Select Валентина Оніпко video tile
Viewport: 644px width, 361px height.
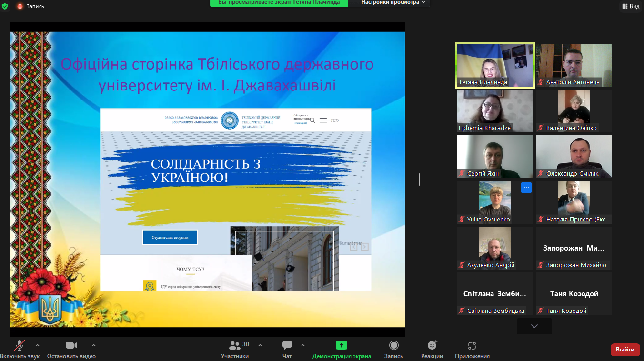tap(574, 111)
